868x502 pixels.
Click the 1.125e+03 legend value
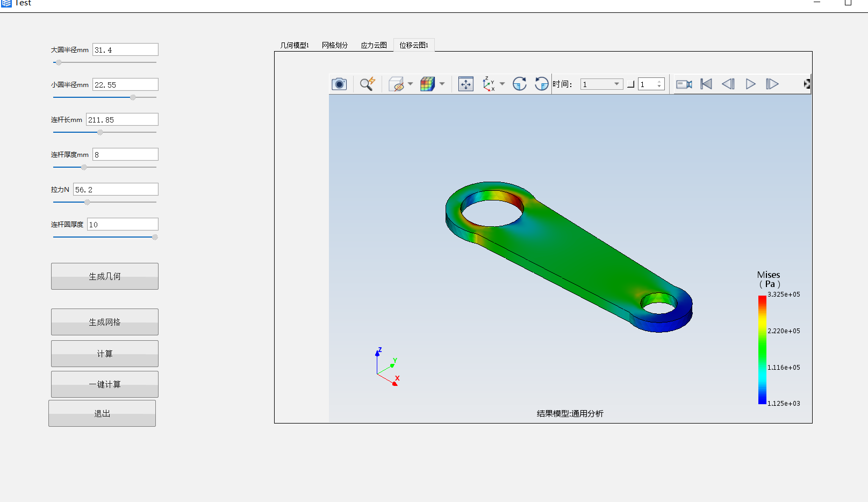click(784, 404)
